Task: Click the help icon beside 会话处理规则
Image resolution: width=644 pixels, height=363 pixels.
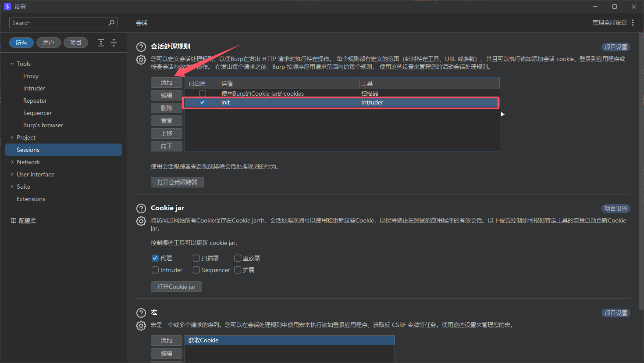Action: click(141, 47)
